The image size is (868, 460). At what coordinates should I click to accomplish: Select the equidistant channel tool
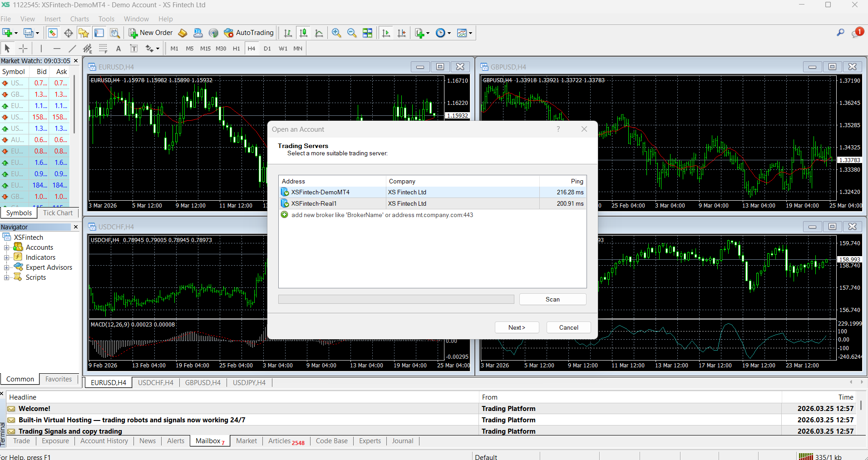tap(88, 49)
